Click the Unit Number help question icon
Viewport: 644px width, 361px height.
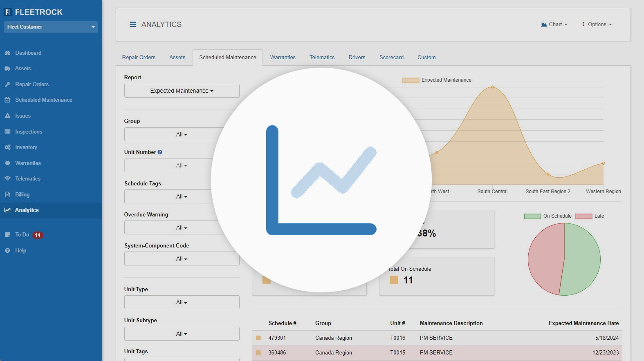pos(160,152)
